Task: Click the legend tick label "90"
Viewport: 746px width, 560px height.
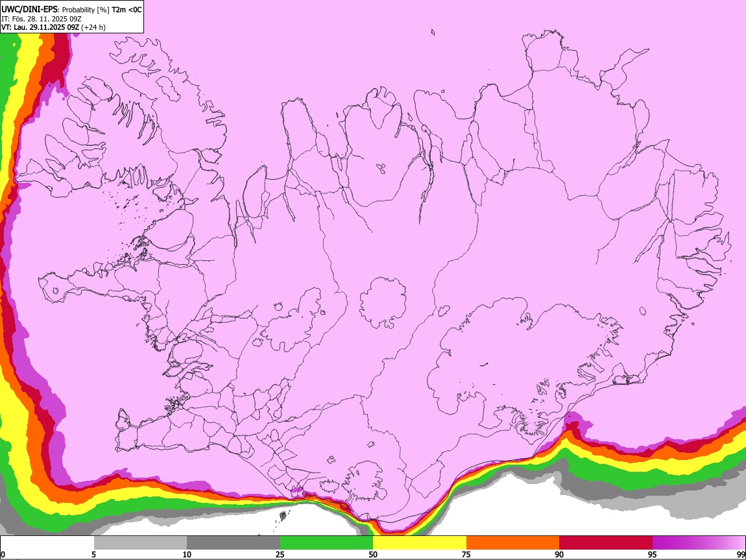Action: pos(559,554)
